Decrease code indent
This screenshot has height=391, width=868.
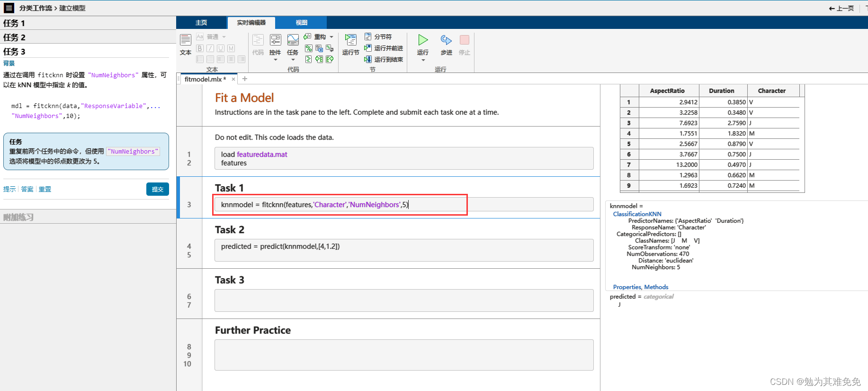point(330,59)
